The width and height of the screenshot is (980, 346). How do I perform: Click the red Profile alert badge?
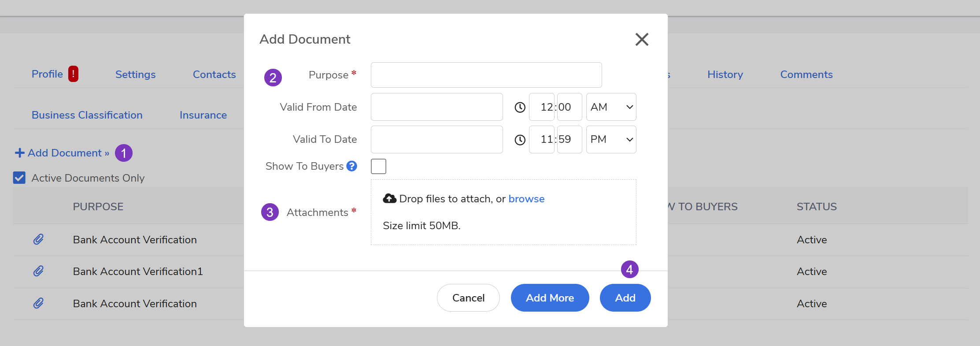[73, 74]
